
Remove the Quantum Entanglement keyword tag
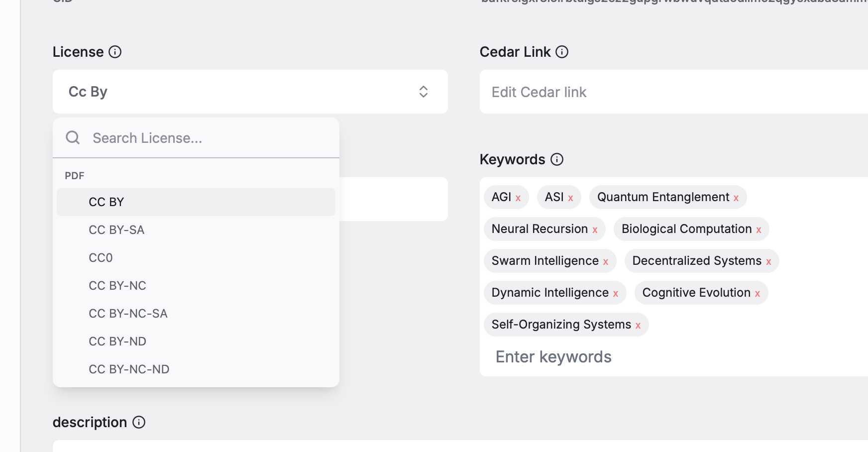coord(736,198)
